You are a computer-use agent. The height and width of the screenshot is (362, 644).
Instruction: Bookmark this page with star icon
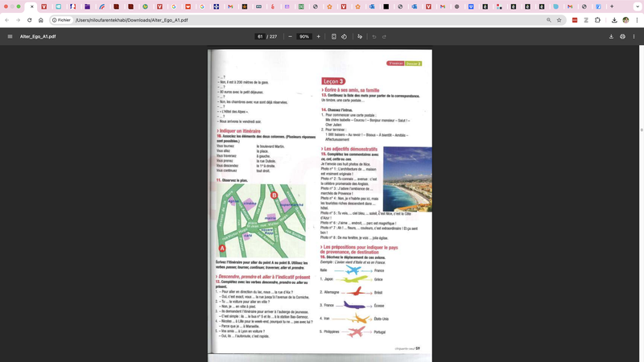(x=559, y=20)
